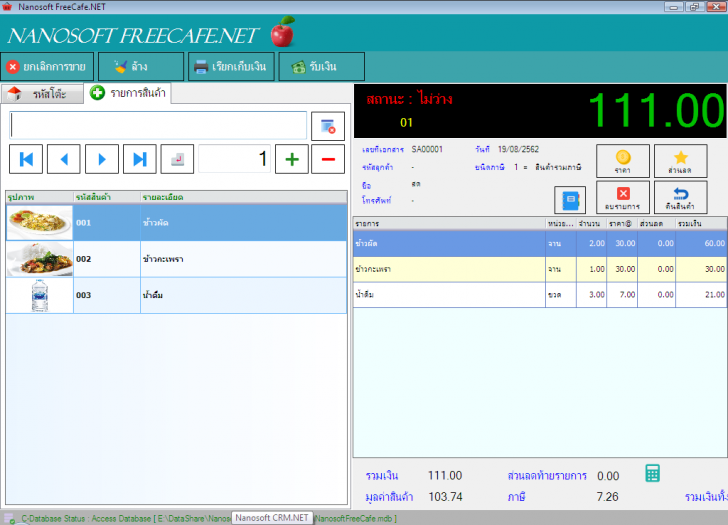Click the clear button (ล้าง)

click(x=141, y=67)
